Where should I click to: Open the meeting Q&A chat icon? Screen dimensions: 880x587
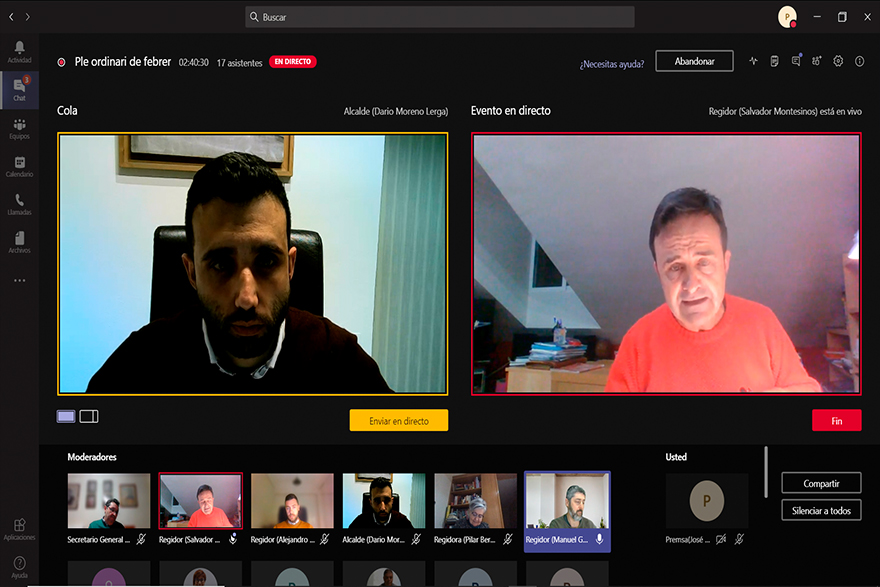click(796, 61)
